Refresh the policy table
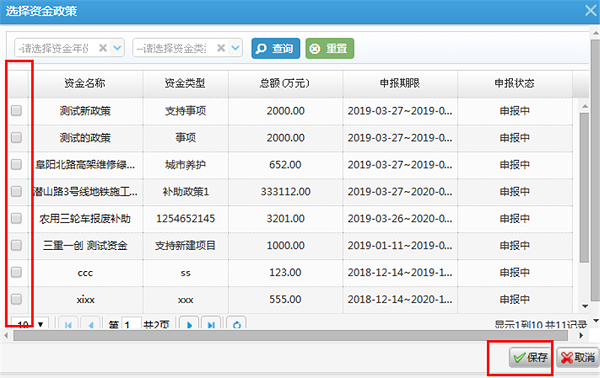This screenshot has width=600, height=378. [236, 324]
